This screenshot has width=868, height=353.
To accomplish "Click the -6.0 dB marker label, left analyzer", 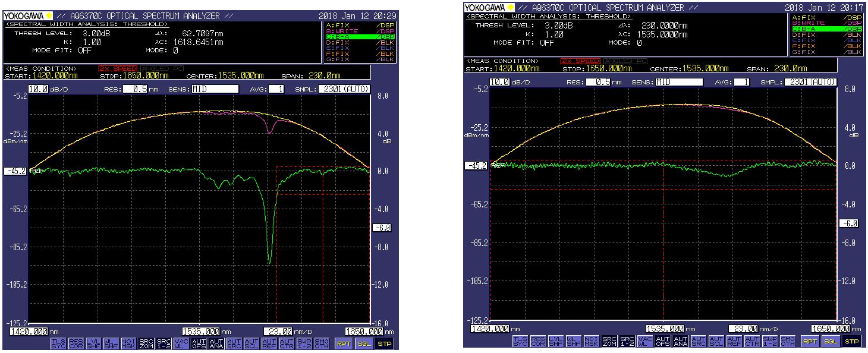I will point(380,228).
